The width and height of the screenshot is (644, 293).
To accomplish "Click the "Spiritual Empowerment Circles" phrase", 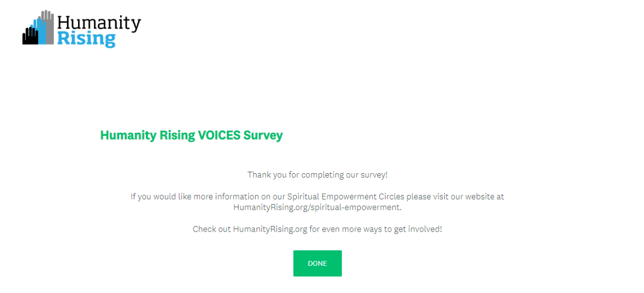I will pyautogui.click(x=346, y=196).
